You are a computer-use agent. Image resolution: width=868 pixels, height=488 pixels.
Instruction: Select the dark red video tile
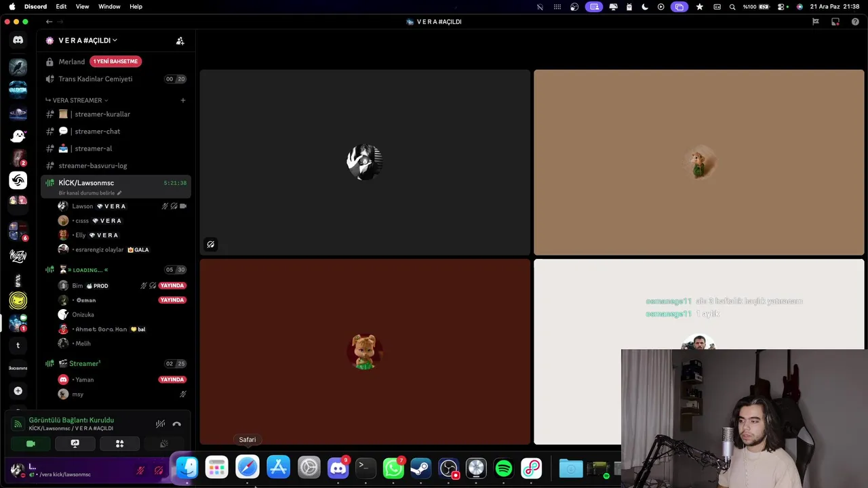365,352
